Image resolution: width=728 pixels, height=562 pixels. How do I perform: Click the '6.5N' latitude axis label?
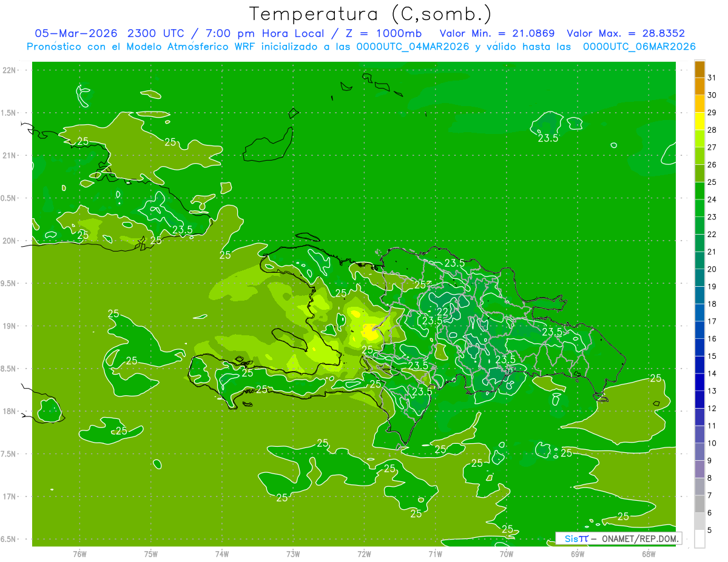(9, 539)
